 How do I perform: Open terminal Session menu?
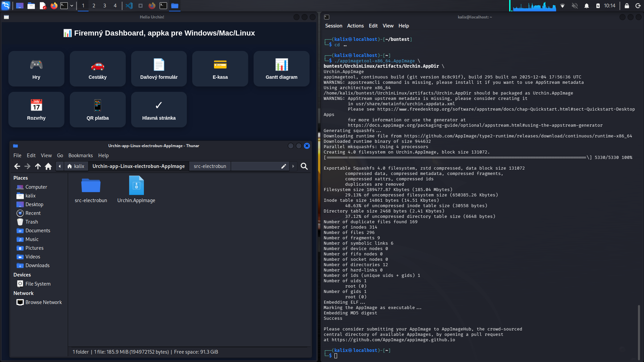333,26
